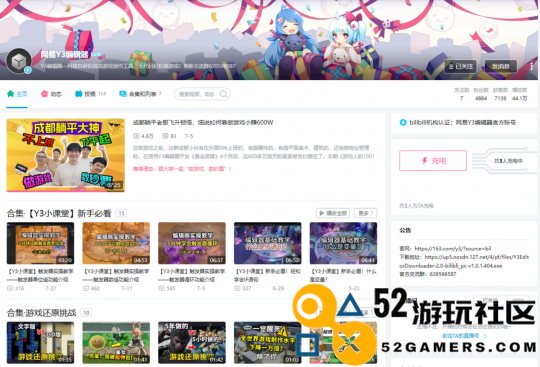Open the download address link in 公告
The width and height of the screenshot is (540, 367).
(464, 261)
